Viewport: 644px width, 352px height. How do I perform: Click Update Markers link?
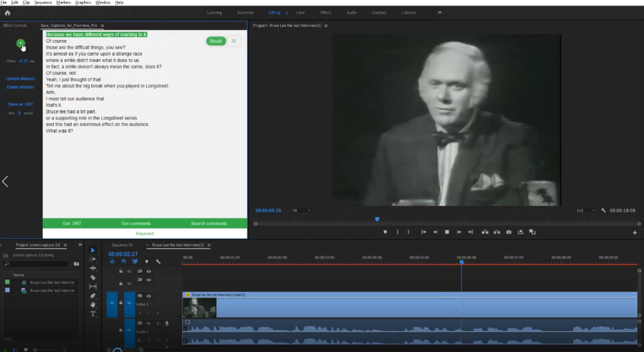[x=20, y=78]
